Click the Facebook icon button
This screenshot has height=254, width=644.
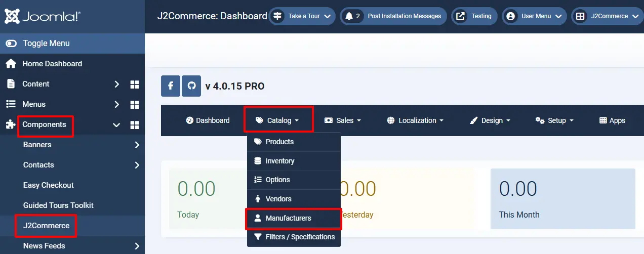pyautogui.click(x=170, y=86)
